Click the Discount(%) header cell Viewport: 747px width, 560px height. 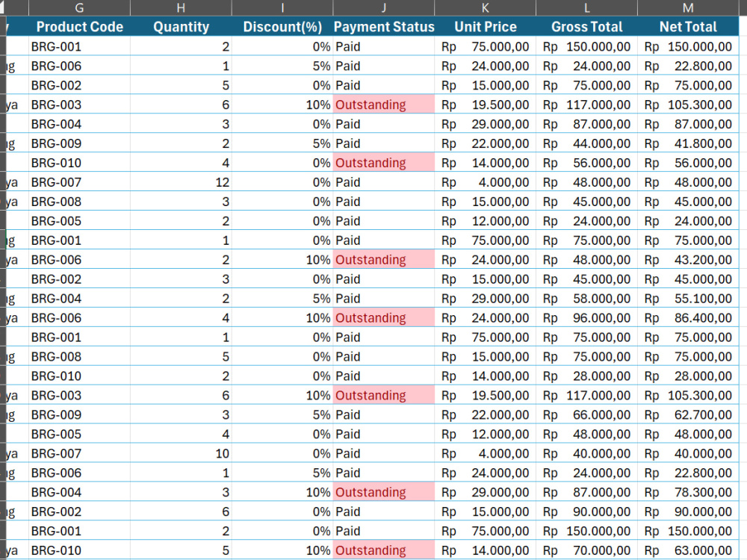point(282,27)
